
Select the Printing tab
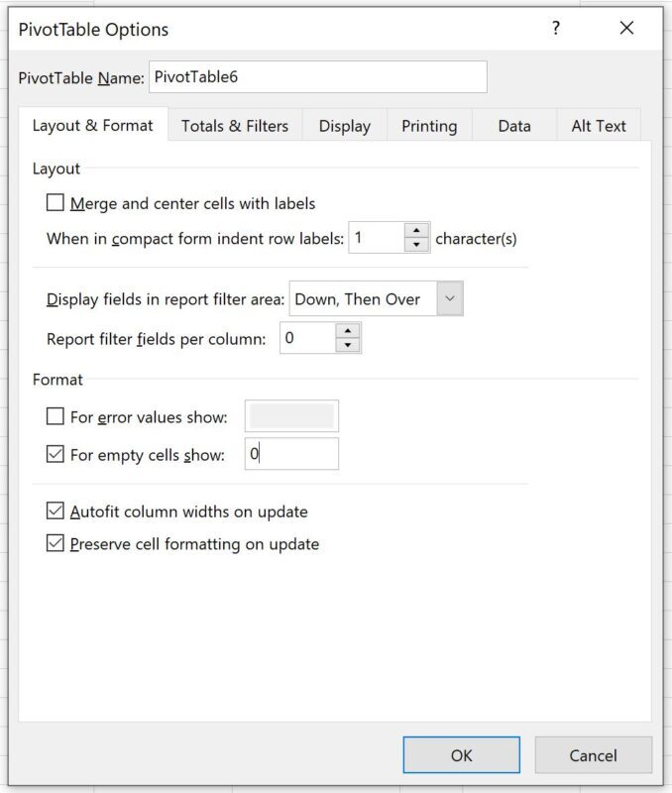(428, 126)
